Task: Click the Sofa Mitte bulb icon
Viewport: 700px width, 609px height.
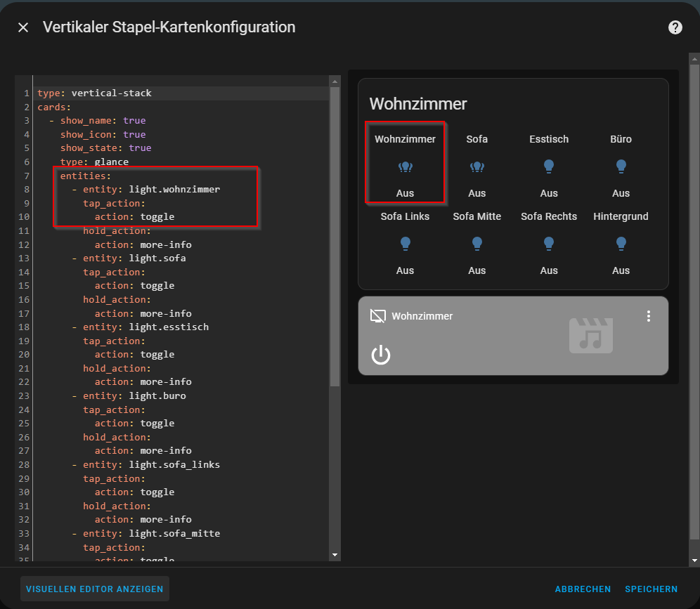Action: pyautogui.click(x=477, y=244)
